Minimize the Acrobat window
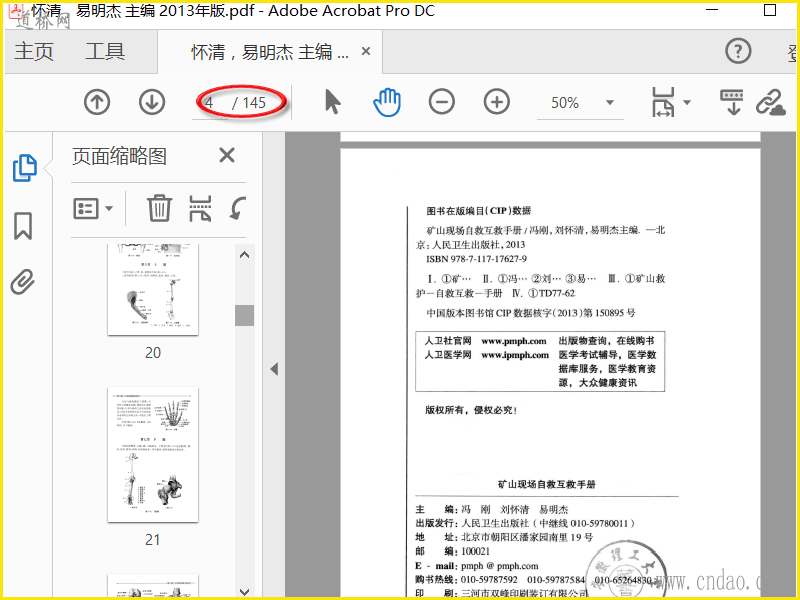Screen dimensions: 800x600 (x=712, y=10)
